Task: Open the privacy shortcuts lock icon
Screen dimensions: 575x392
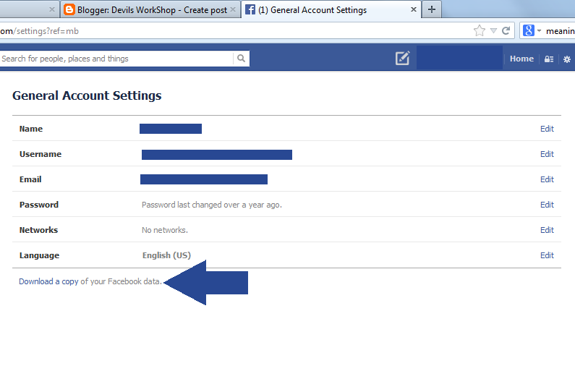Action: tap(549, 59)
